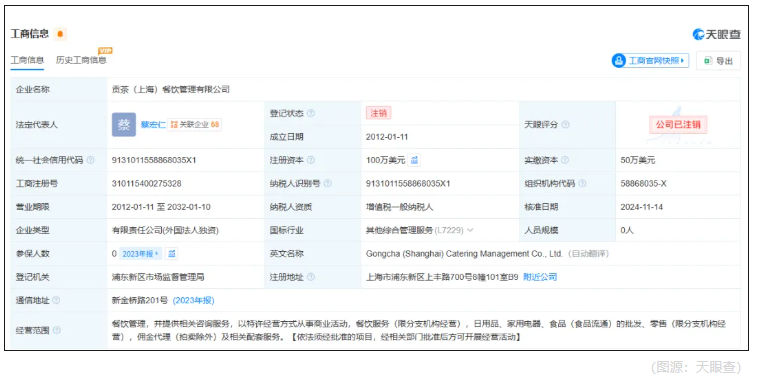
Task: Click help icon next to 注册地址
Action: pos(311,277)
